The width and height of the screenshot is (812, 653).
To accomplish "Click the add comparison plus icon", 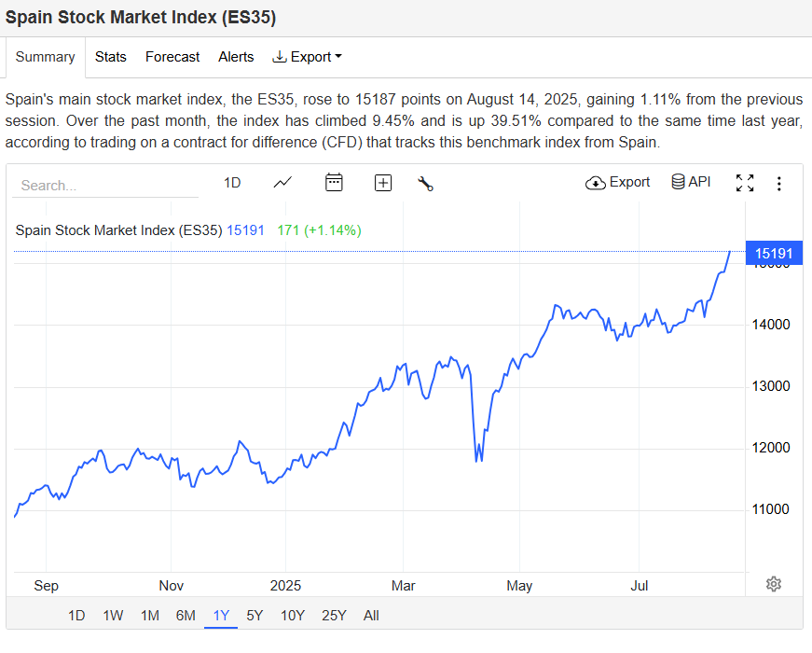I will point(383,183).
